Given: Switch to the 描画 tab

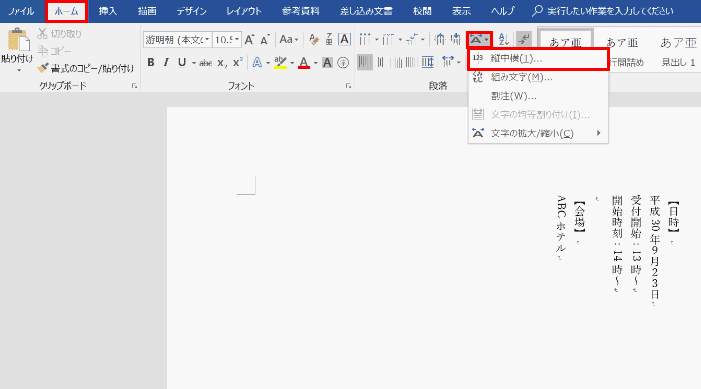Looking at the screenshot, I should (x=147, y=11).
